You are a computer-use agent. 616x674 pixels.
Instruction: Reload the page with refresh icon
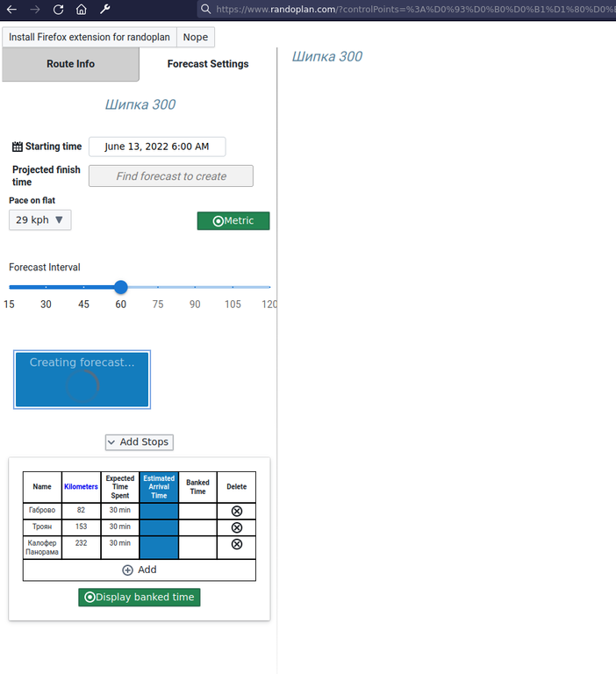point(58,10)
